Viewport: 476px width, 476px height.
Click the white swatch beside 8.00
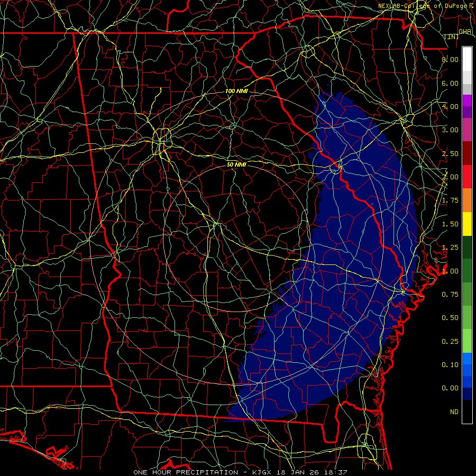coord(467,59)
